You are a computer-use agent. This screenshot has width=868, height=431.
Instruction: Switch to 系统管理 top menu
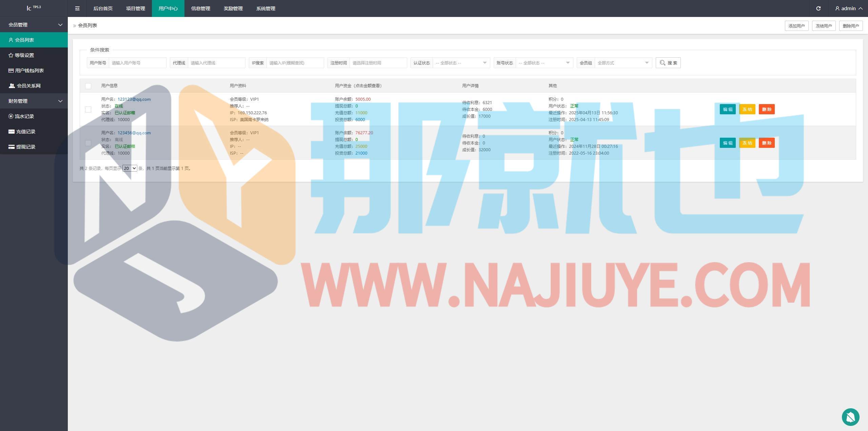265,8
